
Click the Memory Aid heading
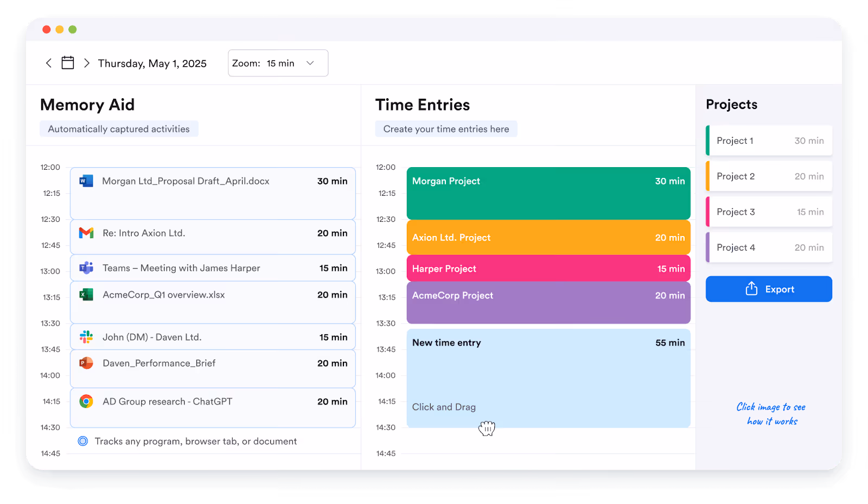[x=87, y=105]
